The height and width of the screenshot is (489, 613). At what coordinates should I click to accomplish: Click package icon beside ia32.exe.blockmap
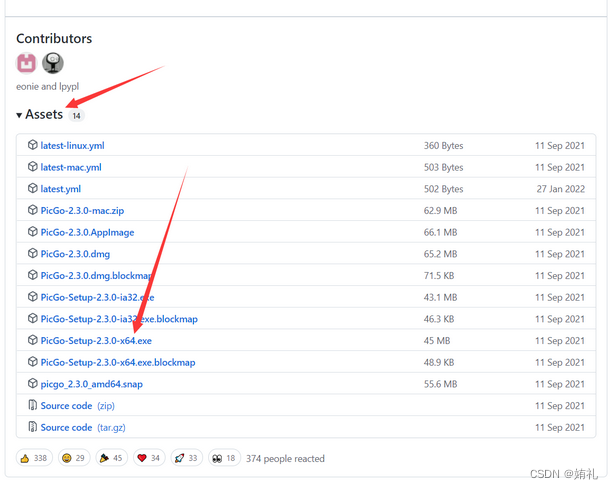pyautogui.click(x=32, y=319)
